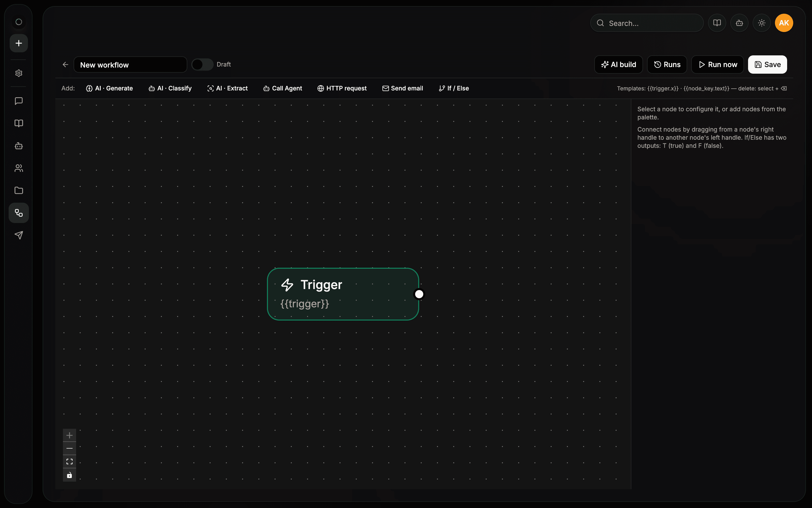Add a Send email node
Viewport: 812px width, 508px height.
pyautogui.click(x=403, y=88)
